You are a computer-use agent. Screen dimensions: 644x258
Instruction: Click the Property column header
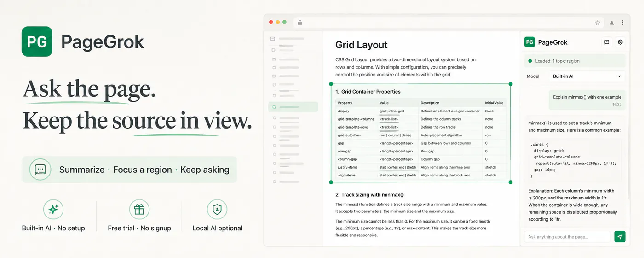(x=345, y=103)
